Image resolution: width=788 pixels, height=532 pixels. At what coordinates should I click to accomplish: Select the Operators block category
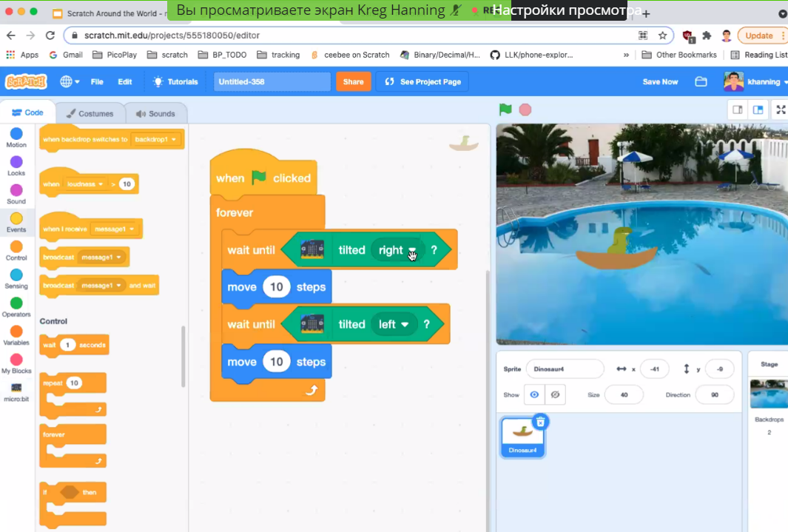[x=16, y=307]
